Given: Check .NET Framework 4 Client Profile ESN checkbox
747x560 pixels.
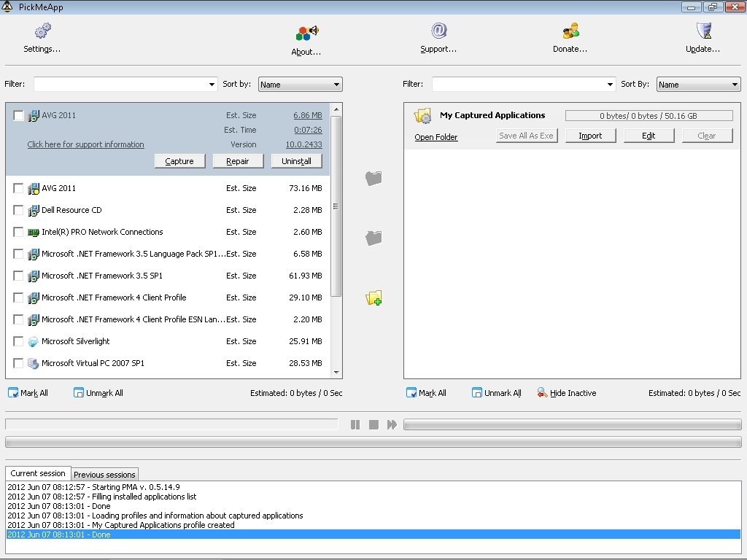Looking at the screenshot, I should 18,320.
